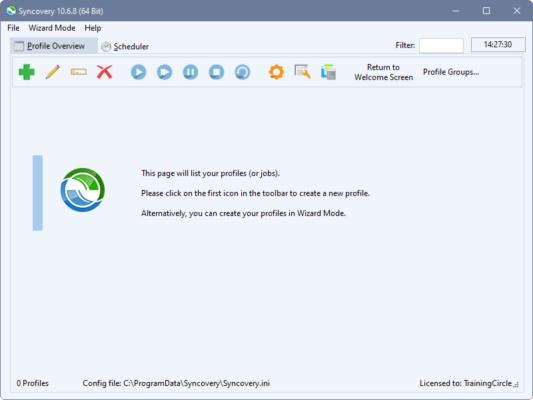The width and height of the screenshot is (533, 400).
Task: Click the rename profile label icon
Action: tap(79, 72)
